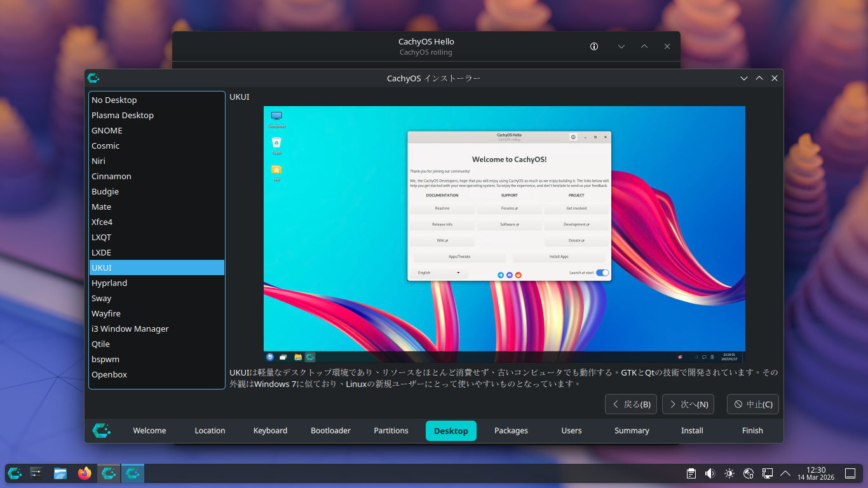Screen dimensions: 868x488
Task: Open the clipboard tray icon
Action: tap(691, 473)
